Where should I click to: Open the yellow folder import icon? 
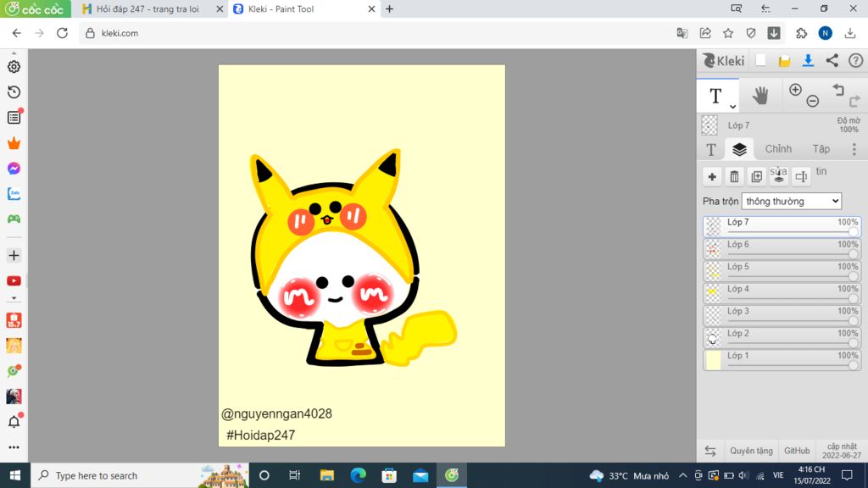coord(784,61)
